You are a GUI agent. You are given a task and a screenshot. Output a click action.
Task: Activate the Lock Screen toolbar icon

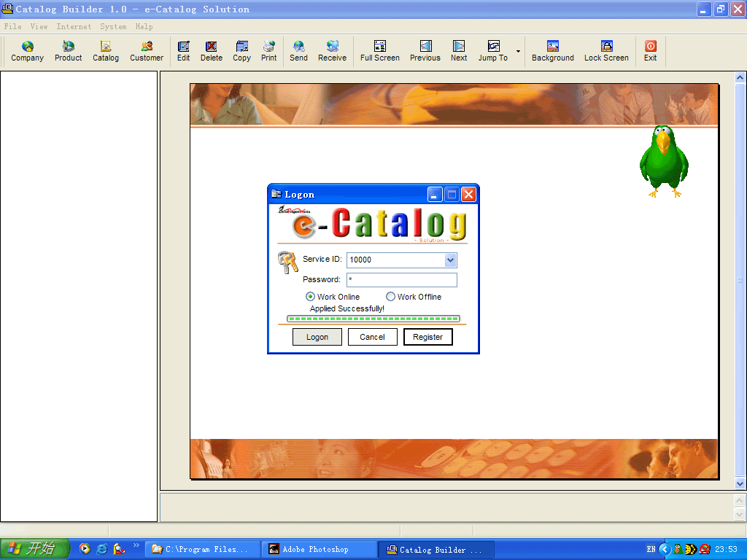coord(606,51)
